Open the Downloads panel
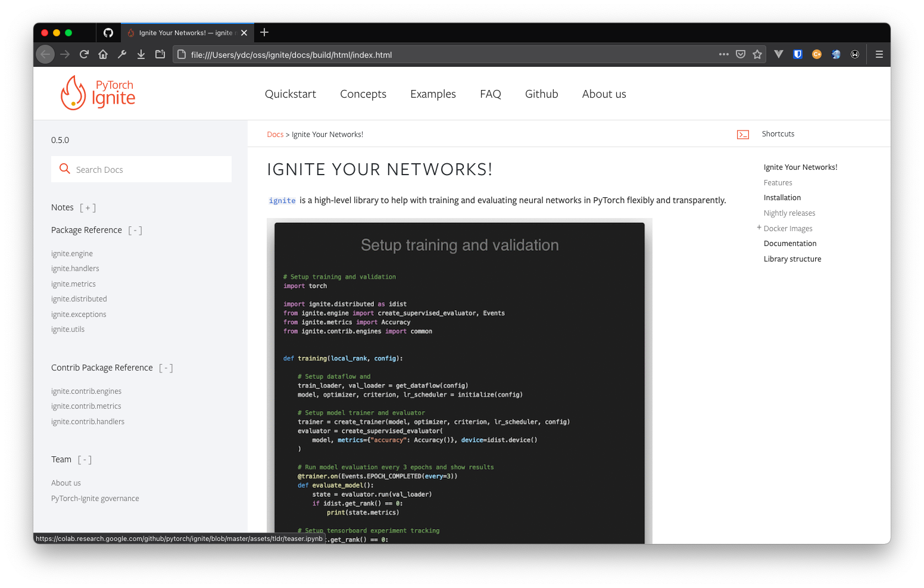 click(141, 54)
